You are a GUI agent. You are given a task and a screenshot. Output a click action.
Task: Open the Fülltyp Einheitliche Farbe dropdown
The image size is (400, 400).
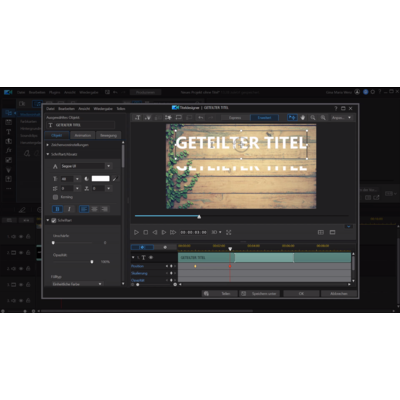pyautogui.click(x=78, y=284)
